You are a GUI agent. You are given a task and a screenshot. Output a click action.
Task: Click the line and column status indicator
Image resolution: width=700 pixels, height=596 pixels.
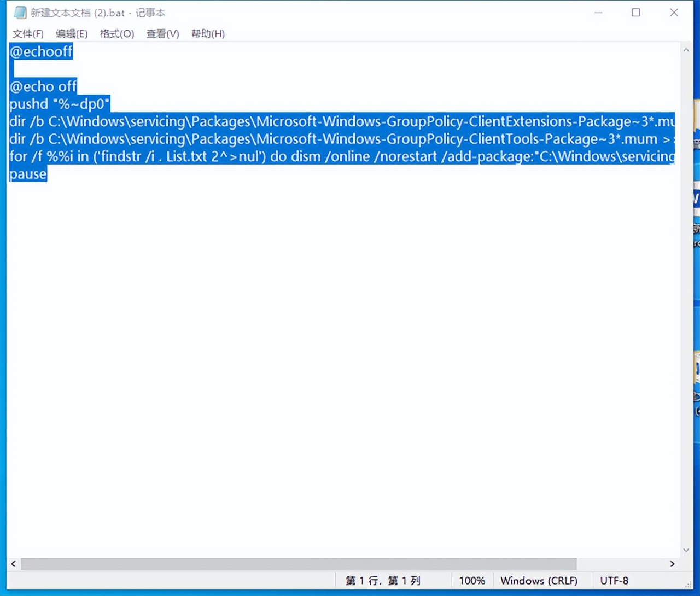coord(383,580)
